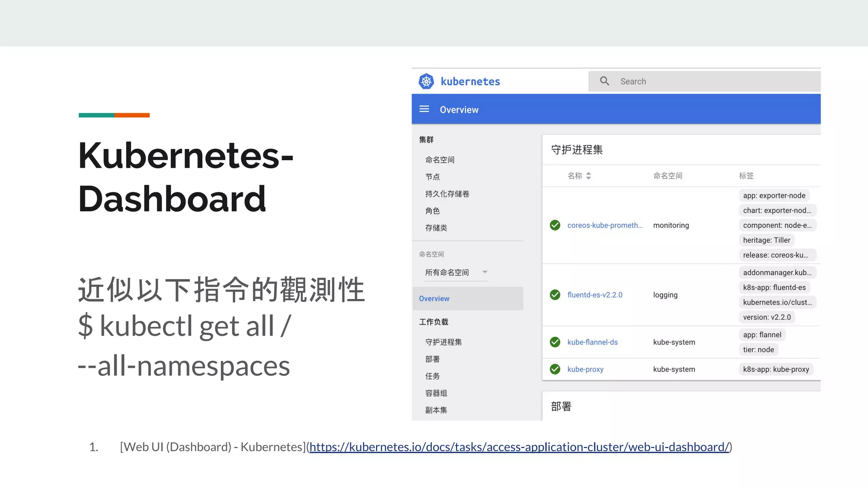The width and height of the screenshot is (868, 488).
Task: Sort by the 名称 column arrows
Action: (x=588, y=176)
